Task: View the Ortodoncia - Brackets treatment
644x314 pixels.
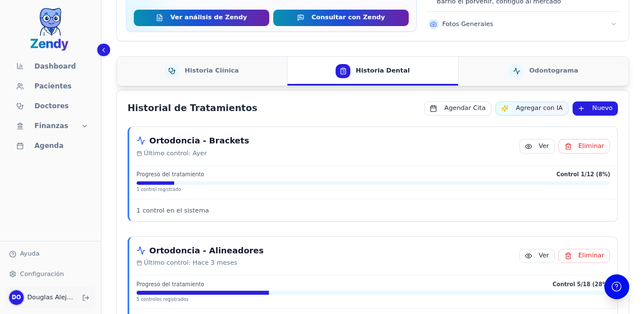Action: [537, 146]
